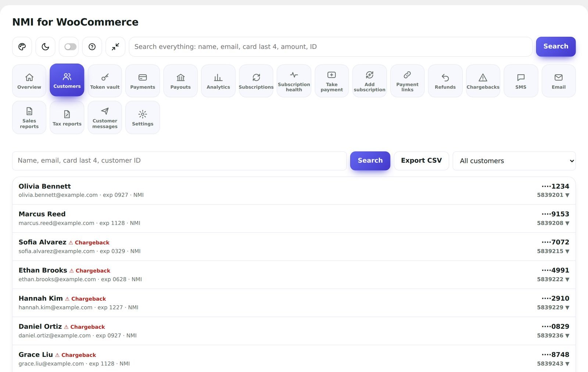Click card ending 4991
588x372 pixels.
pyautogui.click(x=555, y=271)
